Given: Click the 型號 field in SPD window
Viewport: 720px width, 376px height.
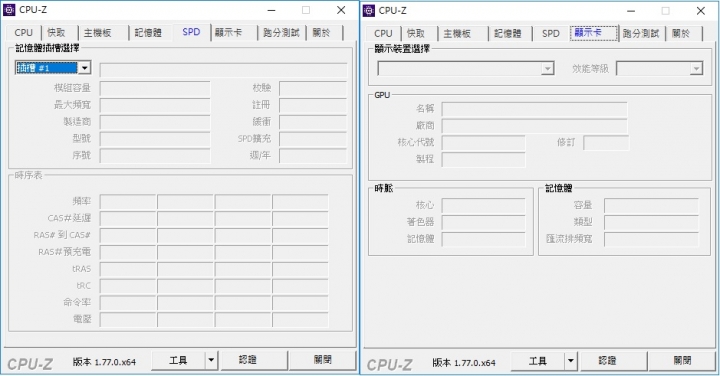Looking at the screenshot, I should click(x=155, y=139).
